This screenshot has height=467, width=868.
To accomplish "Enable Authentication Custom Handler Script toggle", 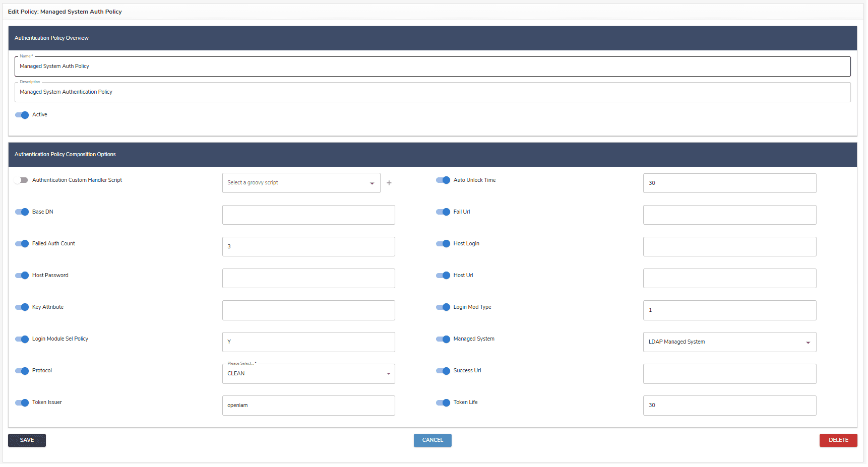I will tap(22, 180).
